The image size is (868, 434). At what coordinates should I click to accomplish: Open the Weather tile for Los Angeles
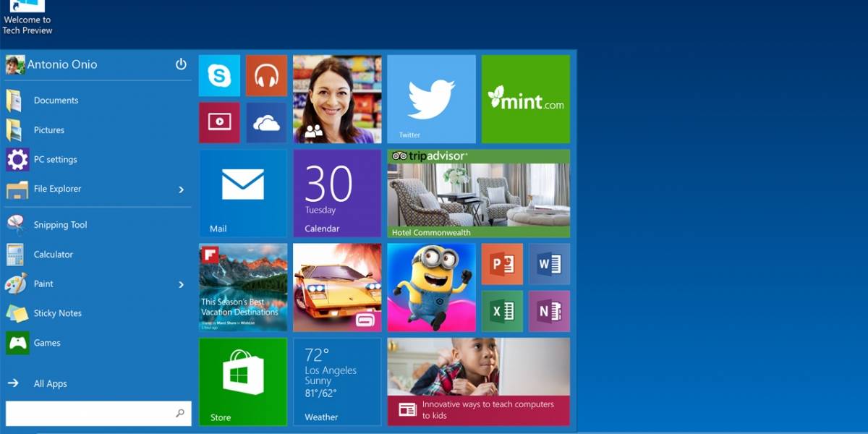click(x=337, y=382)
